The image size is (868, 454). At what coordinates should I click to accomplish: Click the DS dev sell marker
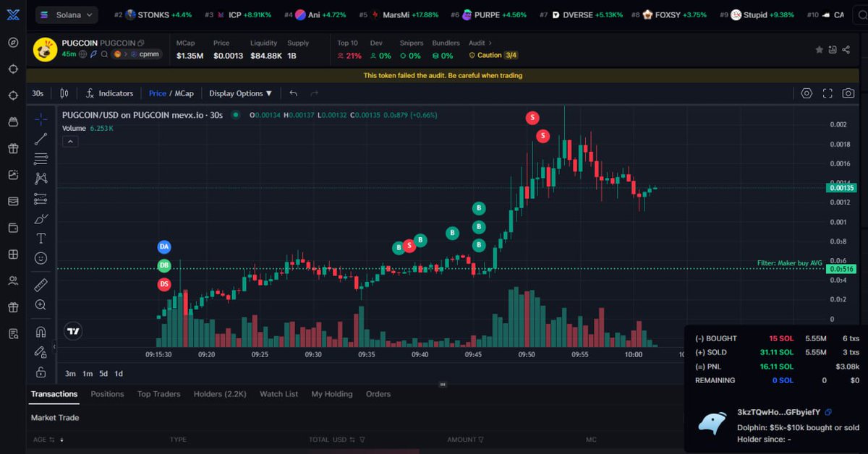pos(164,284)
